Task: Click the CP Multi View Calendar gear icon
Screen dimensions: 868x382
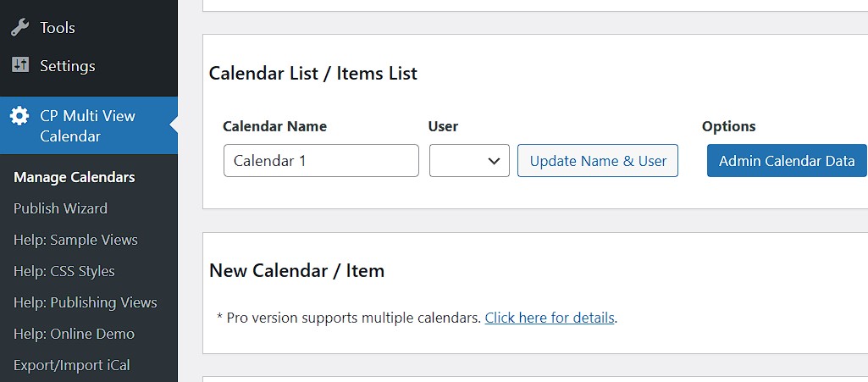Action: 19,116
